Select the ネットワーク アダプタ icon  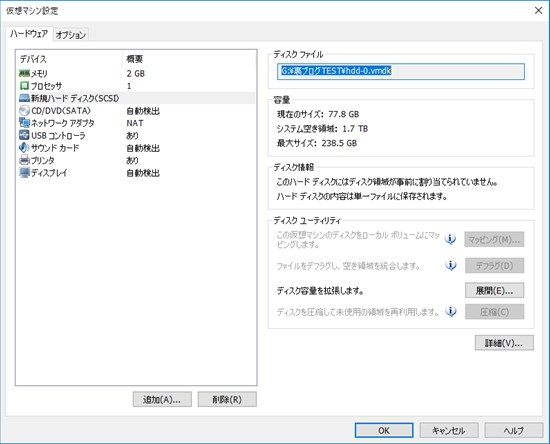pos(24,123)
